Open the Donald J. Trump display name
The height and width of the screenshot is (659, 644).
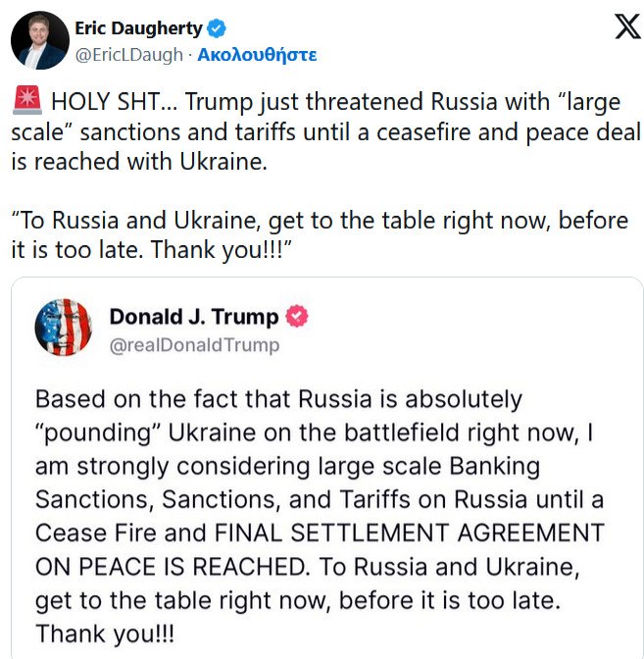[193, 317]
